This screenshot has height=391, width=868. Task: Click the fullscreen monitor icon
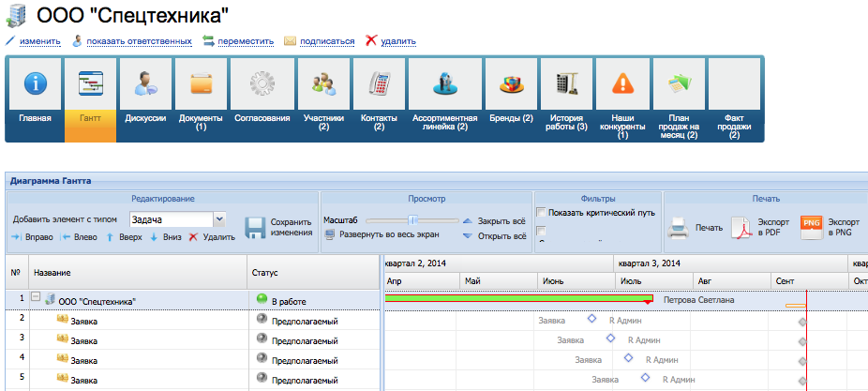tap(329, 234)
